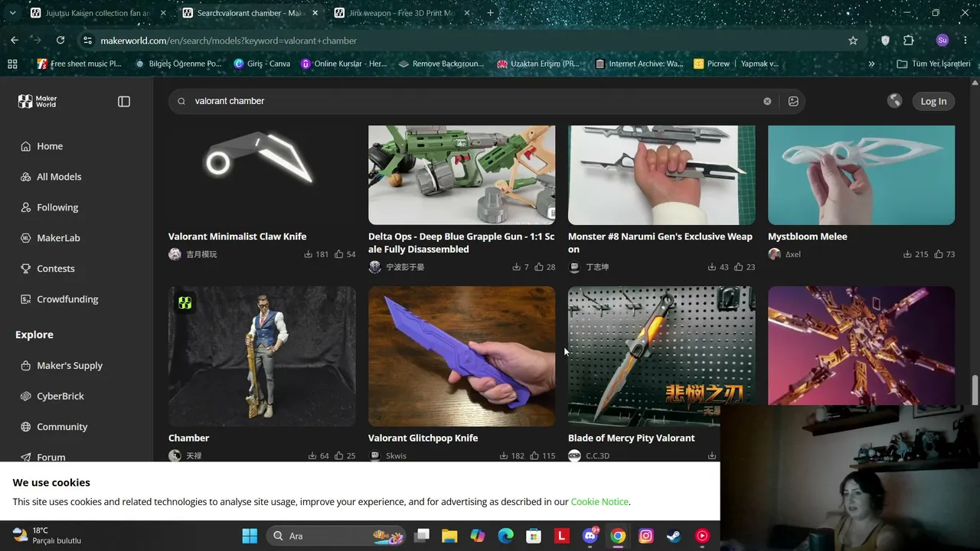
Task: Open the Mystbloom Melee title link
Action: tap(808, 236)
